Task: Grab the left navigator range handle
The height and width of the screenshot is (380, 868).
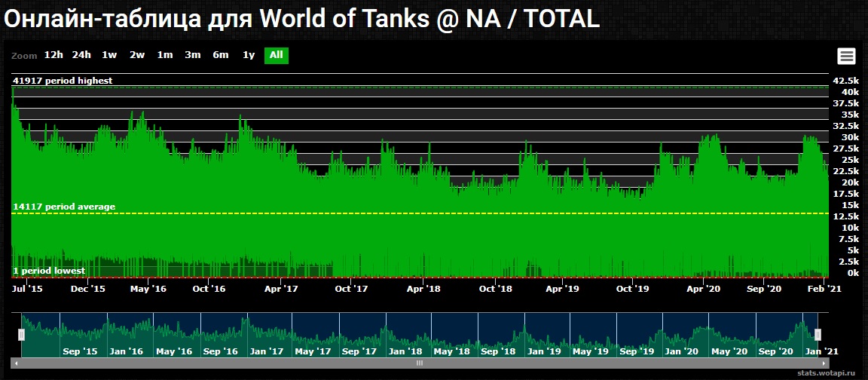Action: tap(21, 335)
